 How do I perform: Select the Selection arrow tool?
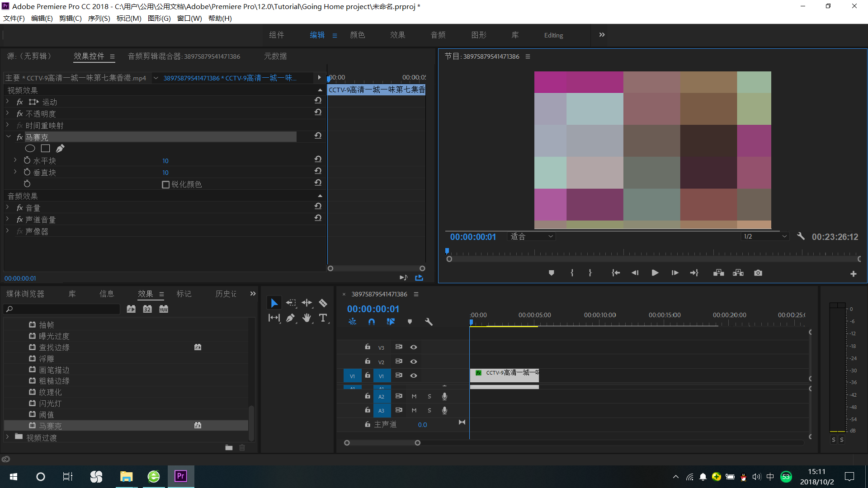[x=274, y=303]
